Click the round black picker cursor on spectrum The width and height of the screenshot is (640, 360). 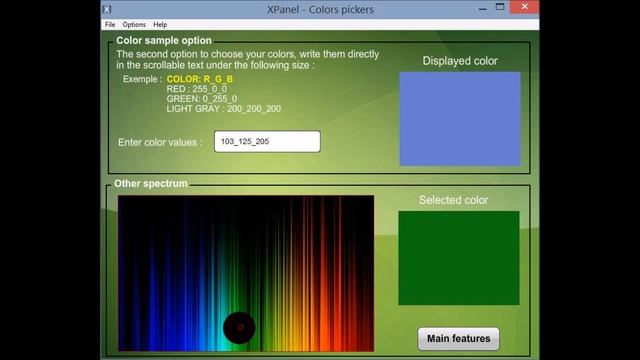coord(240,327)
